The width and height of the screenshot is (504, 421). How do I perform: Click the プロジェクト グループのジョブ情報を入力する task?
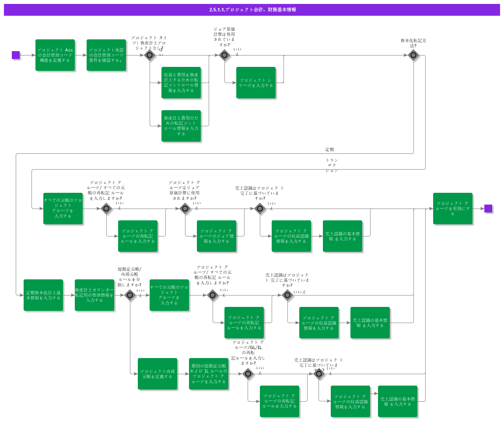217,236
